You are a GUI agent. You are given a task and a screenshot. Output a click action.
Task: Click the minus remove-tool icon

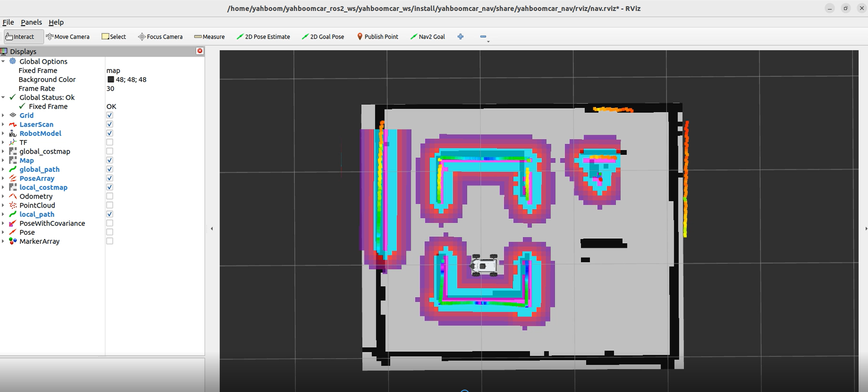483,37
